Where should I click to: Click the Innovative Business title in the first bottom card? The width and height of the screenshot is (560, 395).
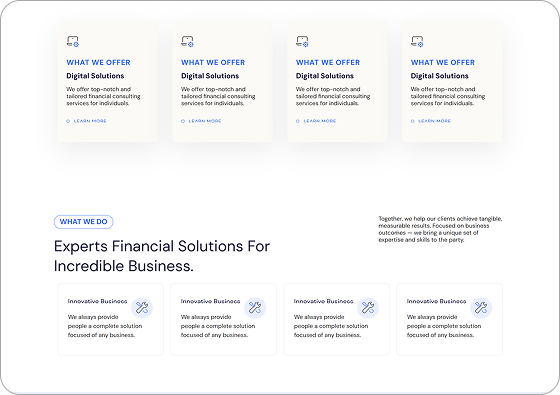click(x=98, y=301)
